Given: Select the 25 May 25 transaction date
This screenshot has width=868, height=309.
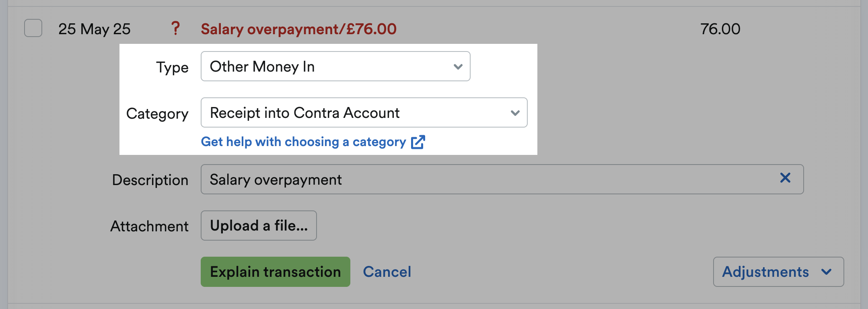Looking at the screenshot, I should [95, 29].
